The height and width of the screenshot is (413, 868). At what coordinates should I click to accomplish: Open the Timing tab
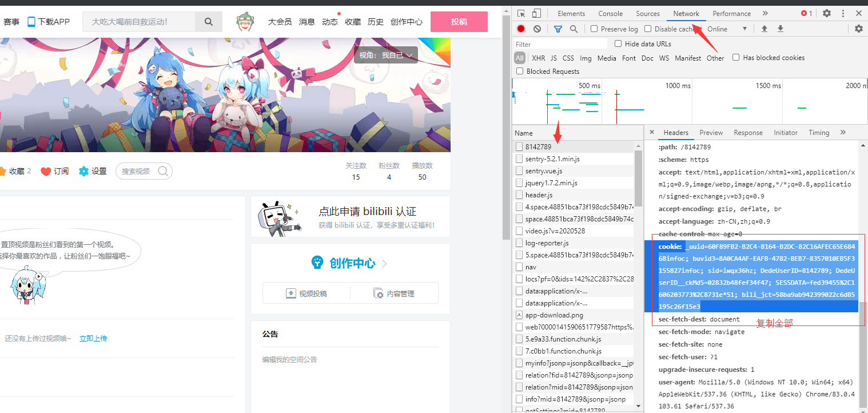pyautogui.click(x=819, y=132)
